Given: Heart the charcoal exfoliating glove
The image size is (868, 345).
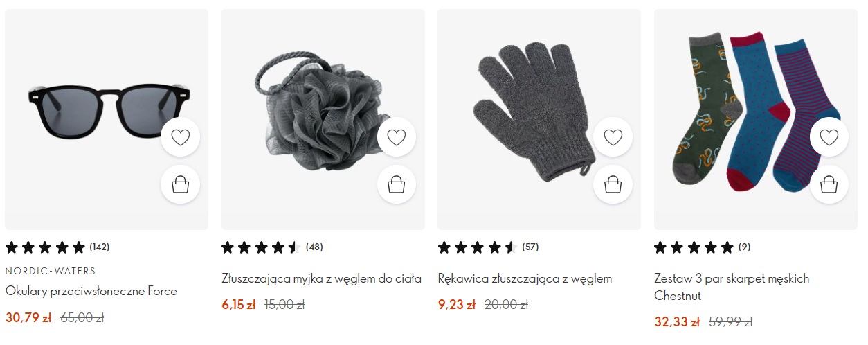Looking at the screenshot, I should pos(613,137).
